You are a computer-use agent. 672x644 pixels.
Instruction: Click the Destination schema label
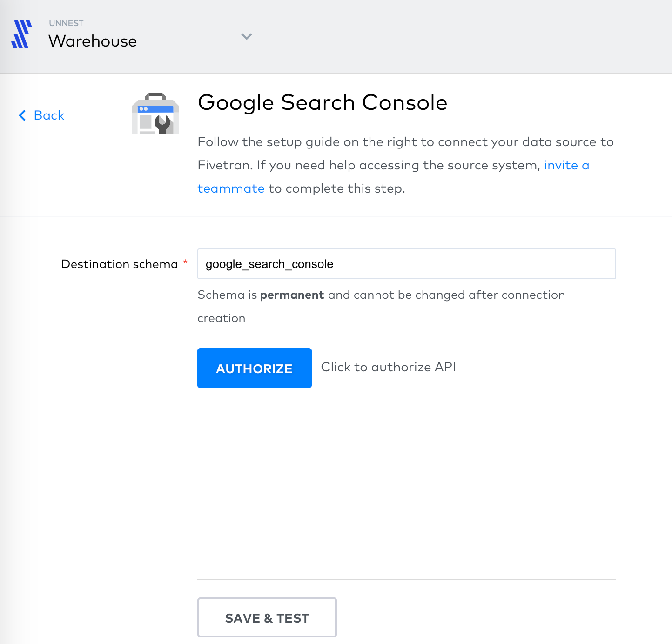(120, 264)
